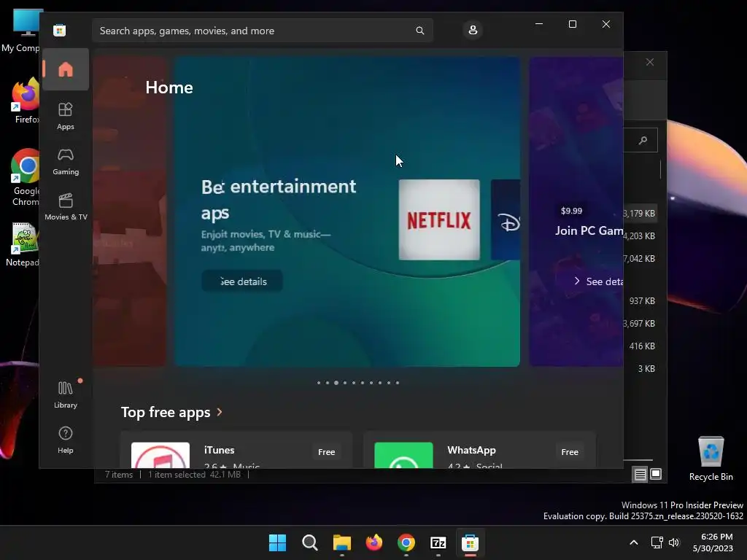Switch File Explorer to details view icon

(x=640, y=474)
